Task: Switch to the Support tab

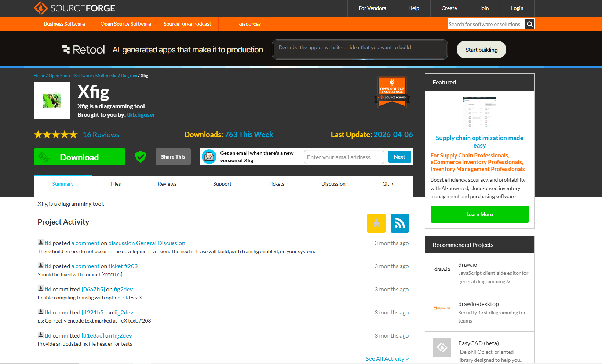Action: (x=222, y=184)
